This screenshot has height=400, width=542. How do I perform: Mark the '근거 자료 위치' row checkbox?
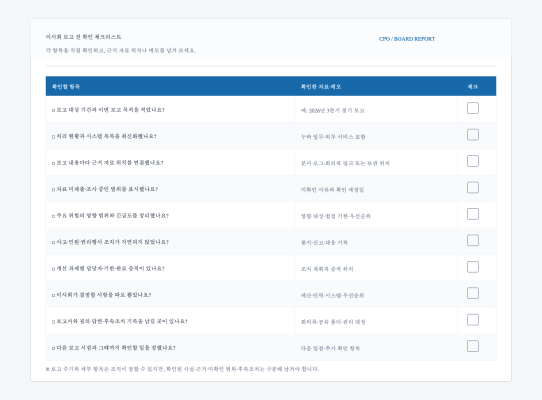[473, 161]
